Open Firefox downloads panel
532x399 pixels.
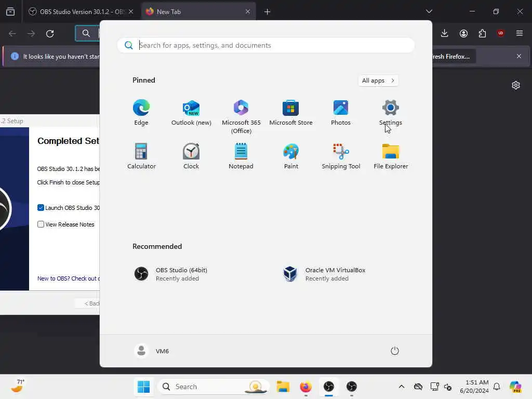click(445, 33)
